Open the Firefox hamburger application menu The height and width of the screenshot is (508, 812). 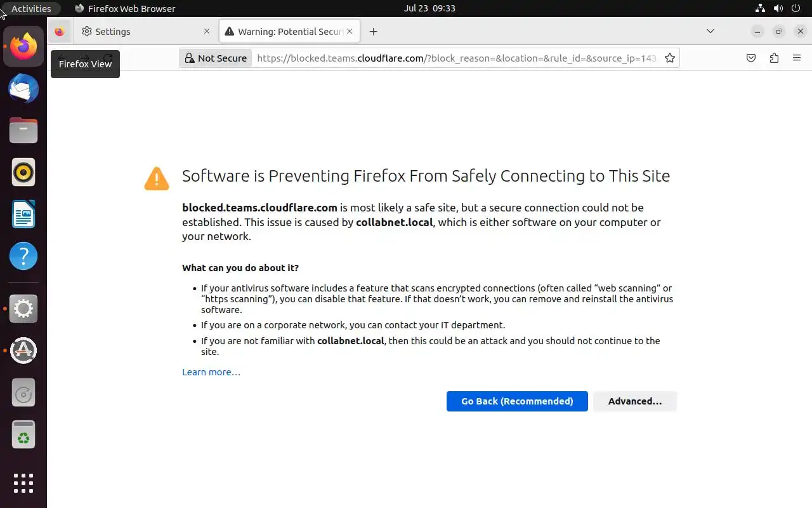coord(797,58)
